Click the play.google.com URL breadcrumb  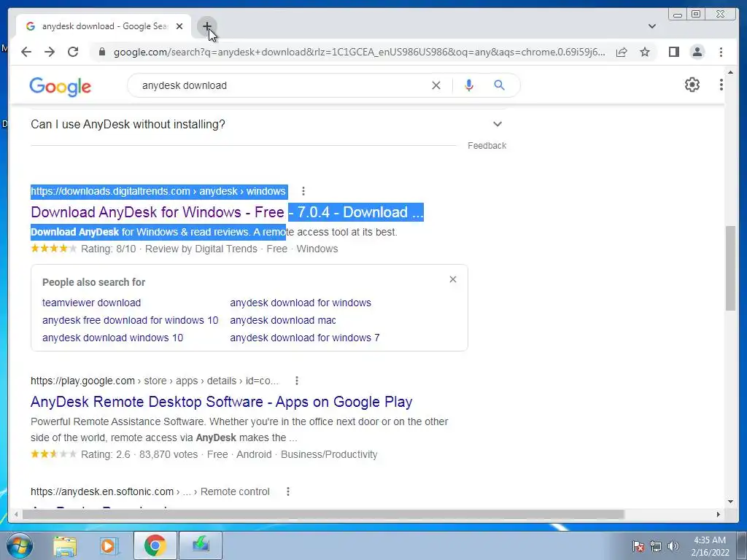(155, 381)
